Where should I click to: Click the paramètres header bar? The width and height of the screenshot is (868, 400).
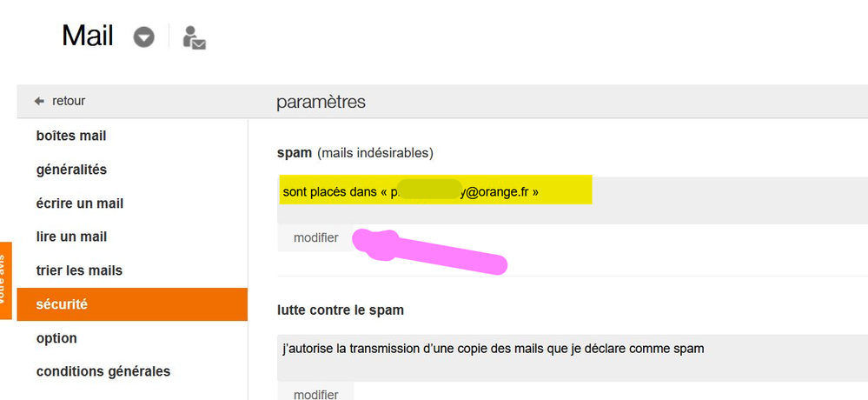(x=321, y=102)
